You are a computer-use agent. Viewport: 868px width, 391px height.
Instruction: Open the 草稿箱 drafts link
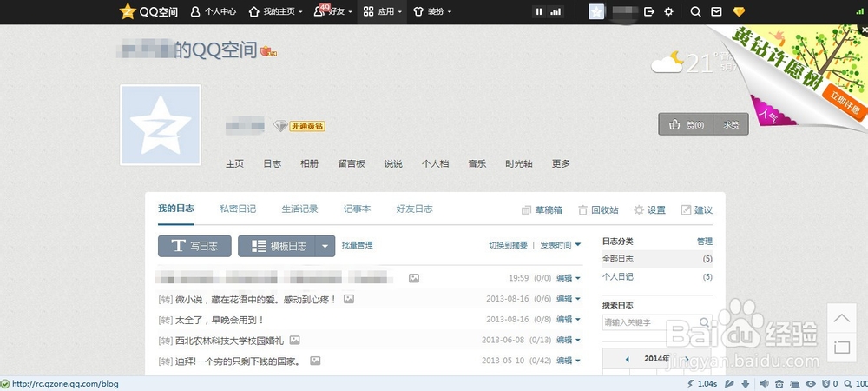542,210
